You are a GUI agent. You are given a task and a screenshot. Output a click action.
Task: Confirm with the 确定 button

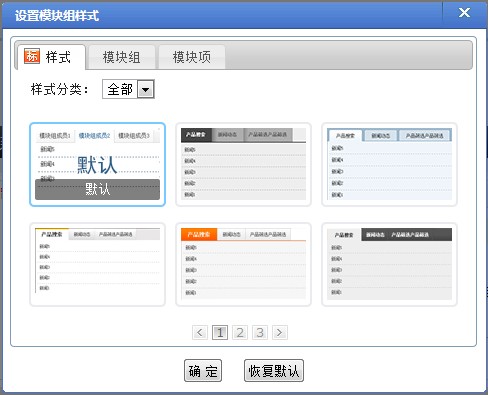coord(203,371)
